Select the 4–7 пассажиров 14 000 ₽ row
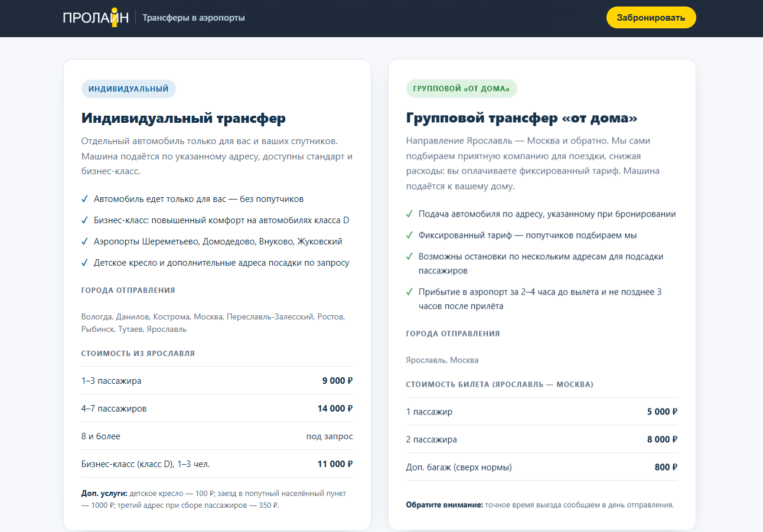Screen dimensions: 763x532 pyautogui.click(x=217, y=409)
